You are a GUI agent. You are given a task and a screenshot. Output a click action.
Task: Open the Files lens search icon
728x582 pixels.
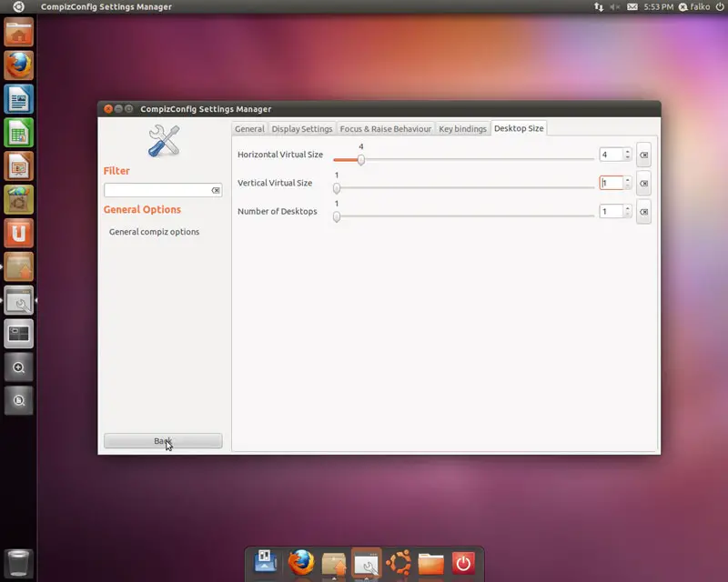(x=18, y=400)
